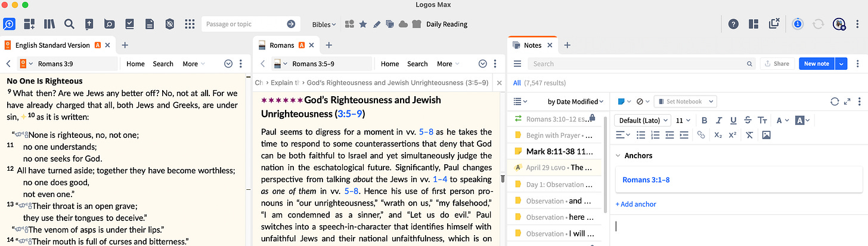Switch to the Notes tab

[x=532, y=45]
